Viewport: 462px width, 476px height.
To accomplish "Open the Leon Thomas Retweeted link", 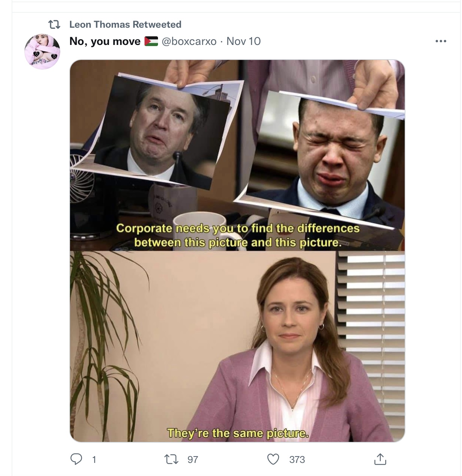I will [125, 25].
